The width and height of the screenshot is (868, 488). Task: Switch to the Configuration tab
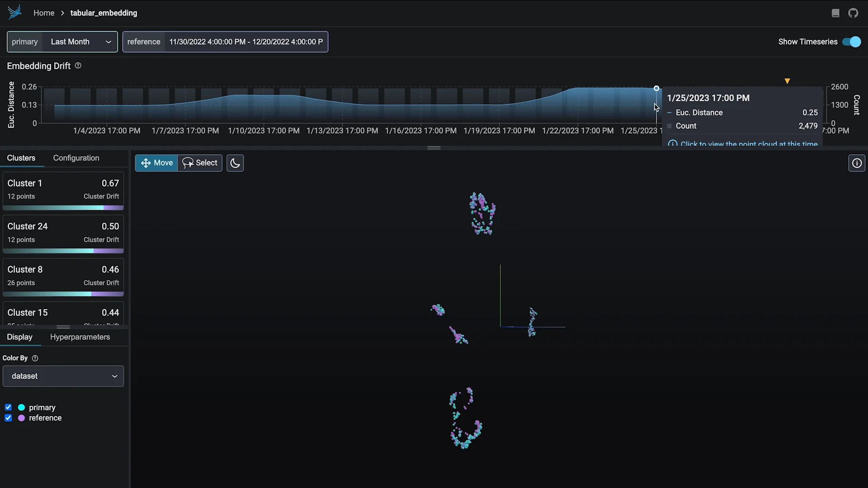(x=75, y=158)
